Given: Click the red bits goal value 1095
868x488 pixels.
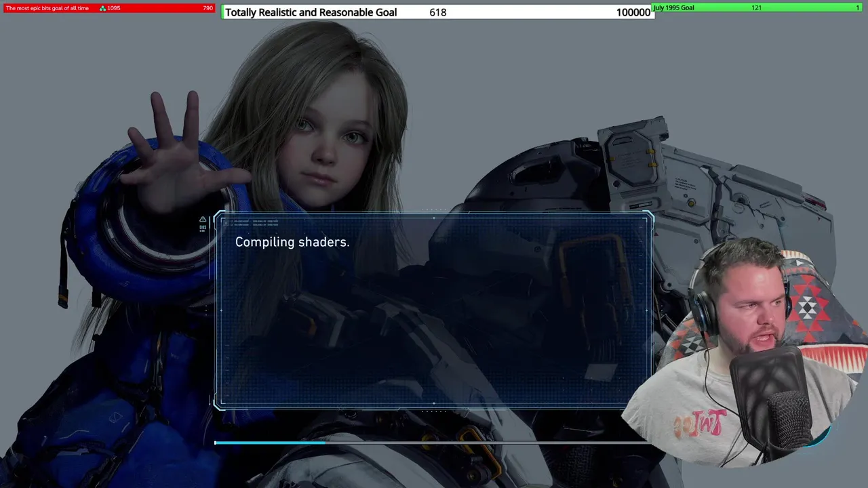Looking at the screenshot, I should [114, 8].
